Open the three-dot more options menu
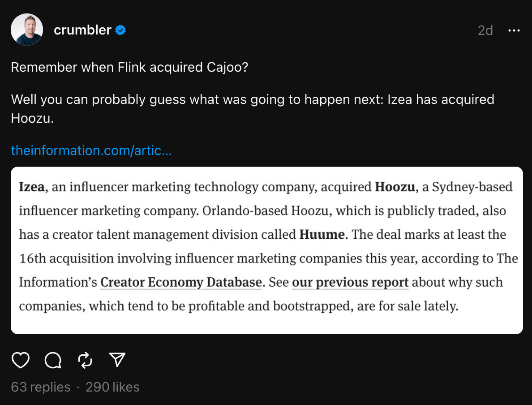The image size is (532, 405). coord(513,30)
